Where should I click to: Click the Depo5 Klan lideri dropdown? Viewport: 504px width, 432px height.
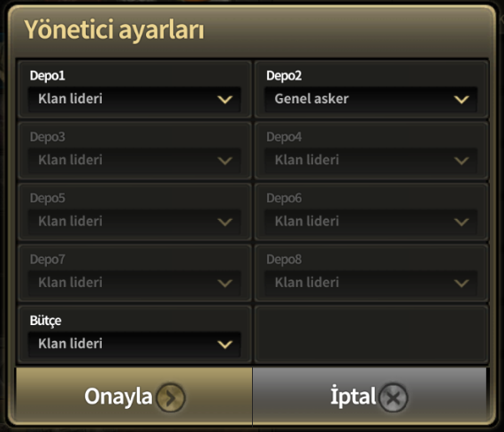tap(134, 222)
